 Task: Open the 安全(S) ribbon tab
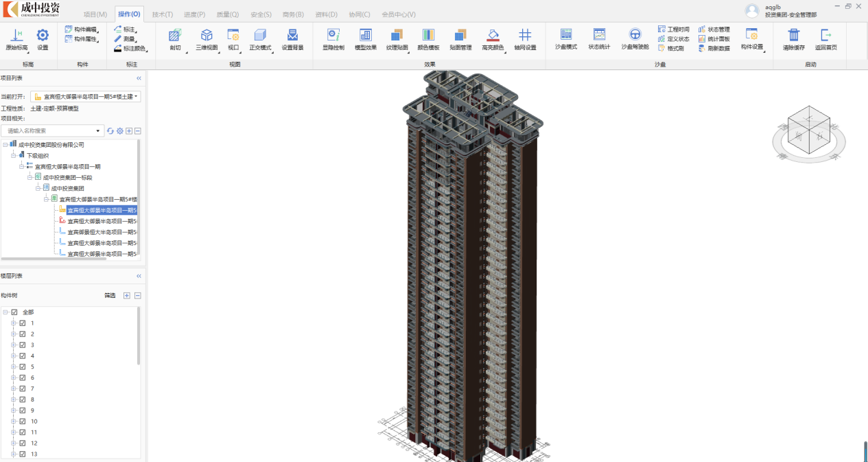(x=261, y=14)
